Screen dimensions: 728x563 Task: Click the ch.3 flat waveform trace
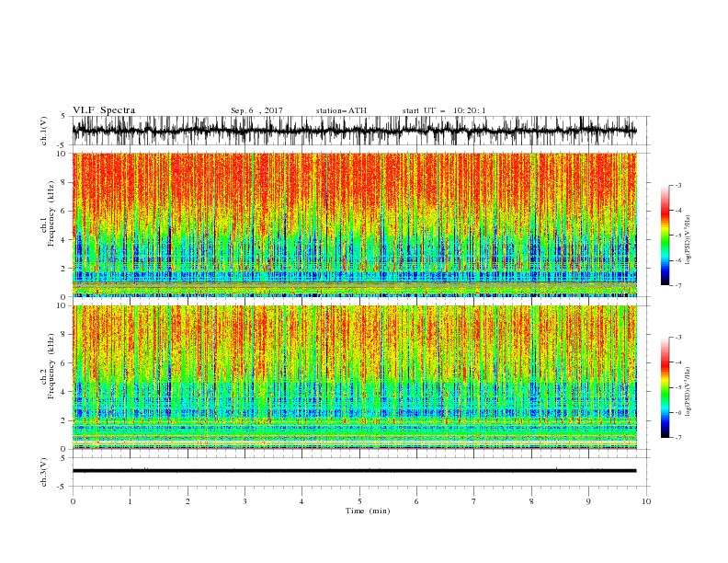click(355, 471)
